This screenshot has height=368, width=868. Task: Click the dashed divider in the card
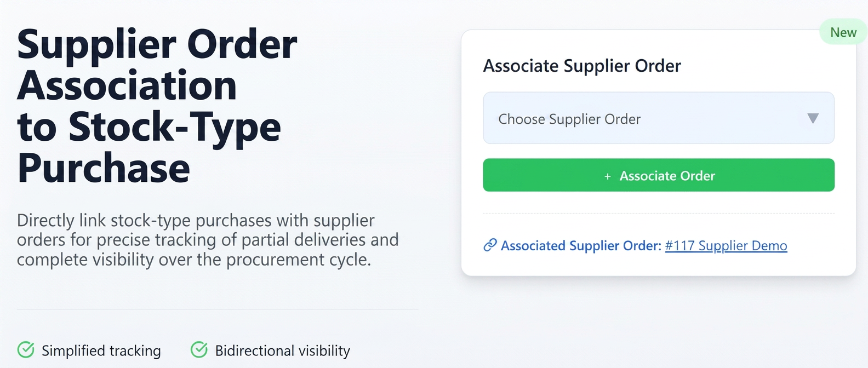[x=659, y=213]
